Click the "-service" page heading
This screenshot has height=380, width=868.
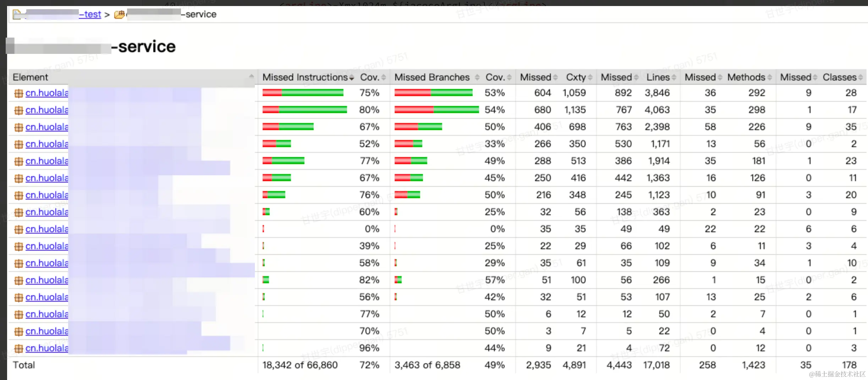pos(143,47)
